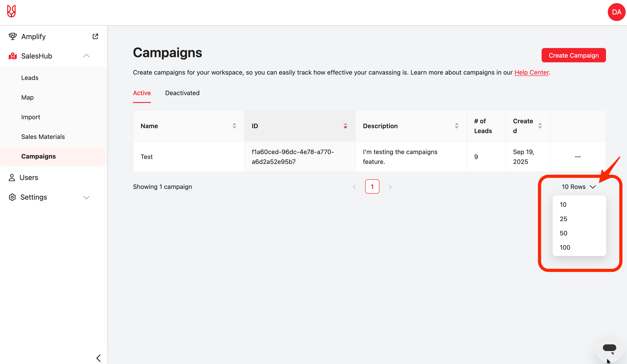Screen dimensions: 627x364
Task: Open the DA user avatar menu
Action: pyautogui.click(x=616, y=12)
